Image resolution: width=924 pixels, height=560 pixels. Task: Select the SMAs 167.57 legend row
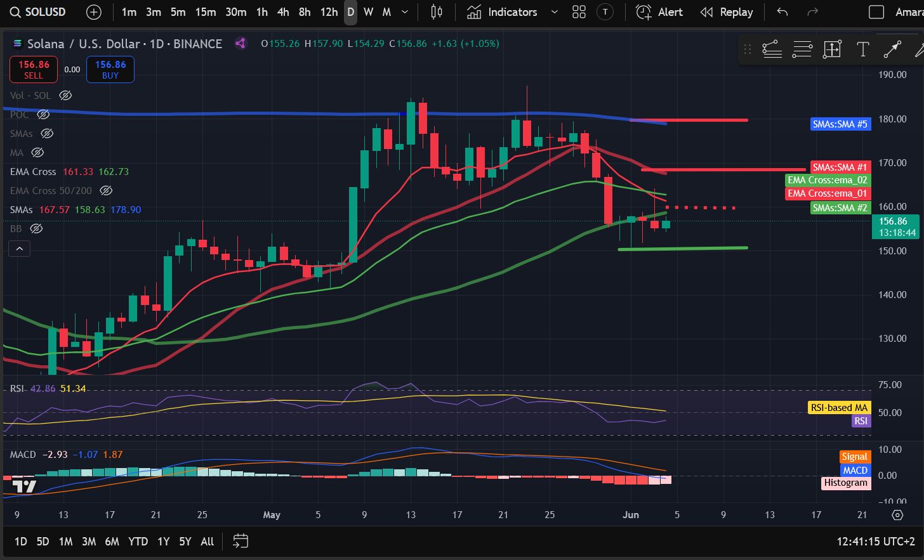[76, 209]
